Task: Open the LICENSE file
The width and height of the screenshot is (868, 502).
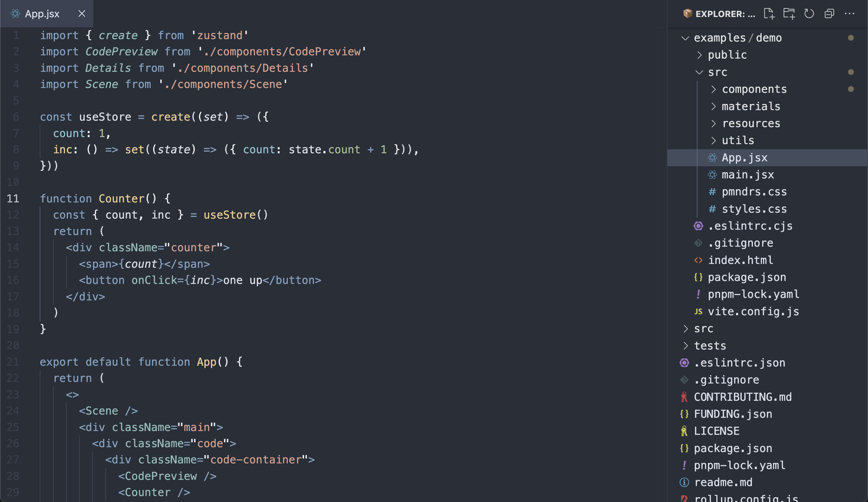Action: [716, 431]
